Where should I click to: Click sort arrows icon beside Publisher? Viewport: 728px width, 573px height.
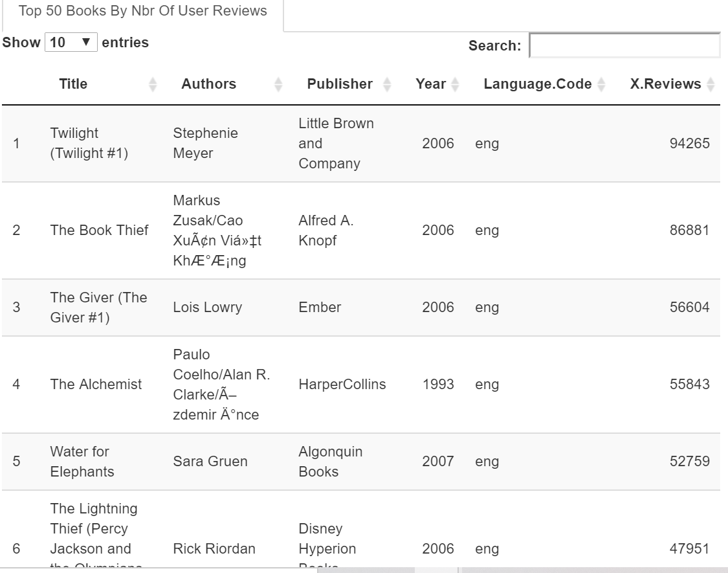pyautogui.click(x=387, y=84)
